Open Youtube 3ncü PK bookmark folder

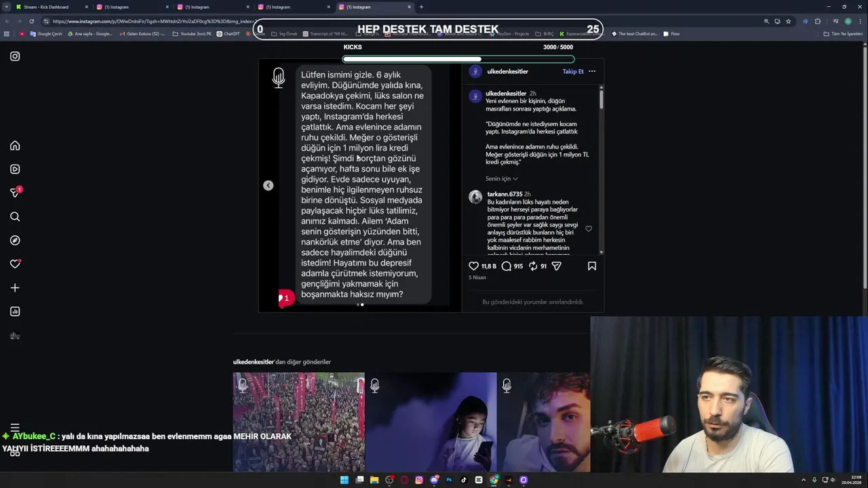point(192,33)
